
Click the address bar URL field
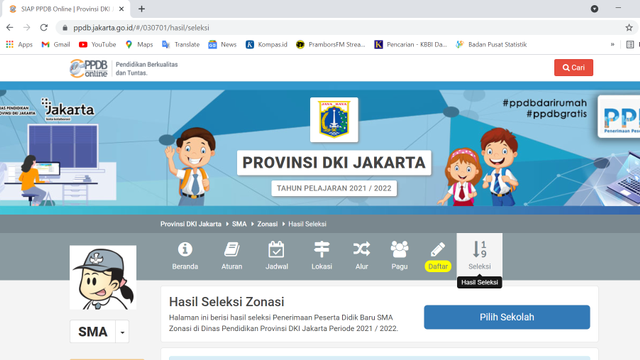(x=343, y=28)
